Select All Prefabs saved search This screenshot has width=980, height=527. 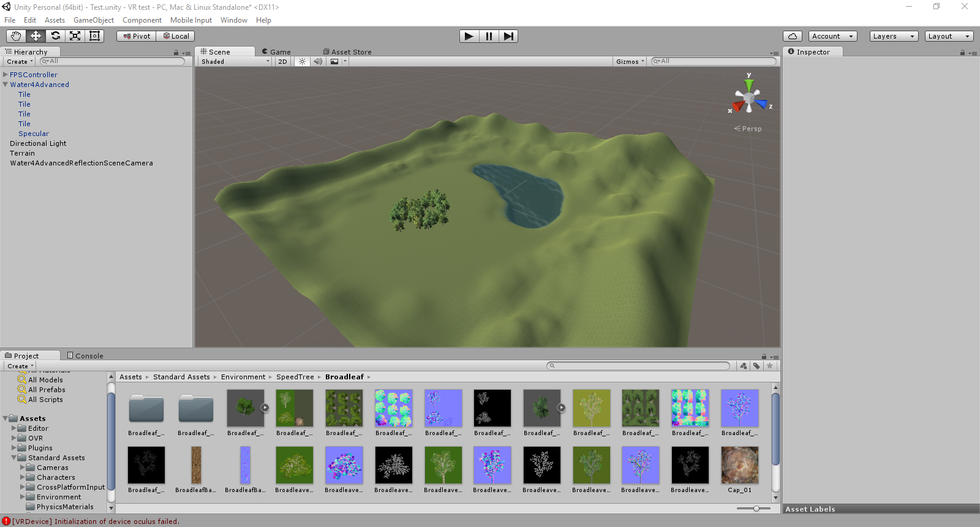(x=47, y=390)
